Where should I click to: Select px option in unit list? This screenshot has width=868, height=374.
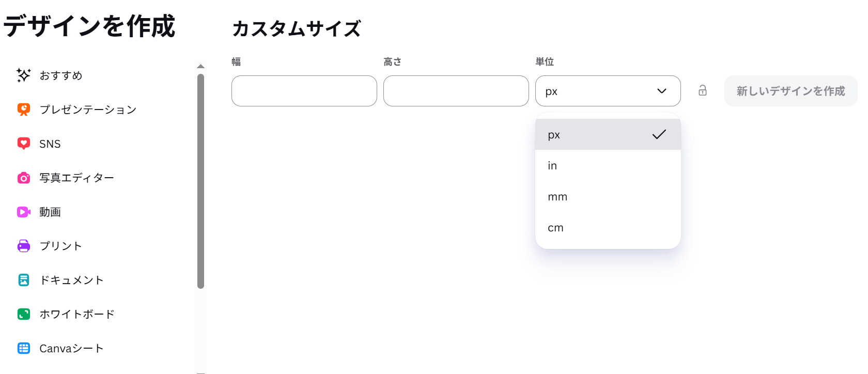[x=608, y=134]
